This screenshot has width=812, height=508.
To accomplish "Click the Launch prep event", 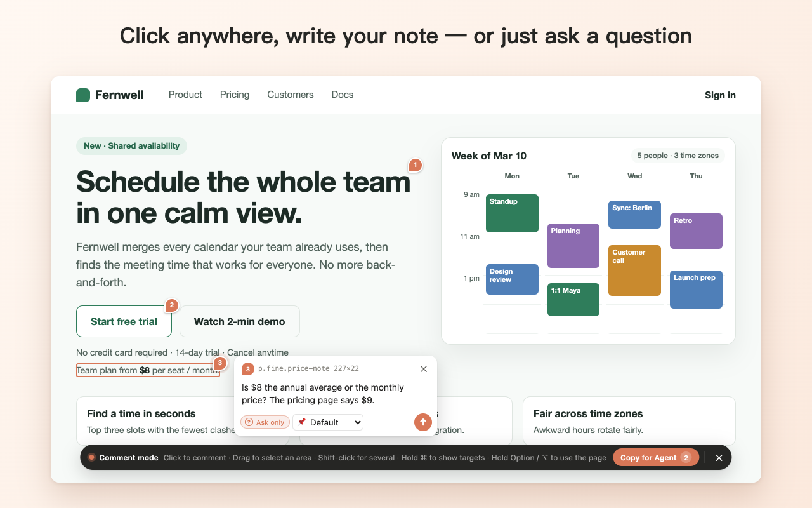I will pyautogui.click(x=696, y=290).
